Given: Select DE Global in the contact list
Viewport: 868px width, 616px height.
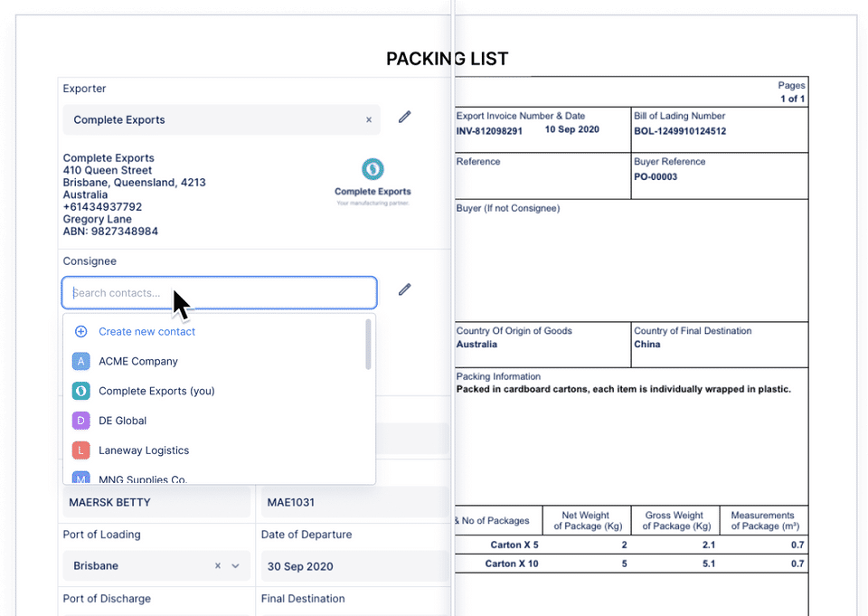Looking at the screenshot, I should (x=122, y=421).
